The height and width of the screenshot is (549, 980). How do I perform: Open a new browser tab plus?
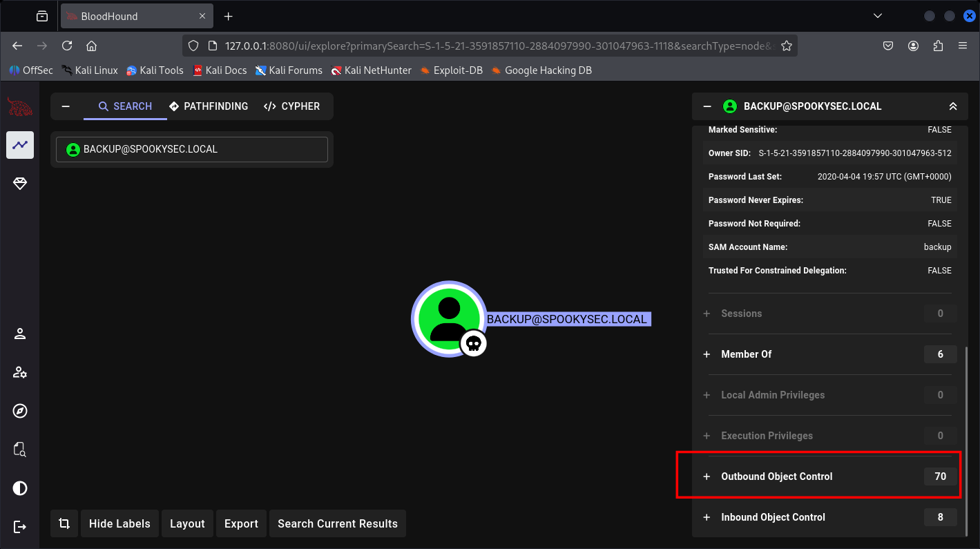click(229, 16)
